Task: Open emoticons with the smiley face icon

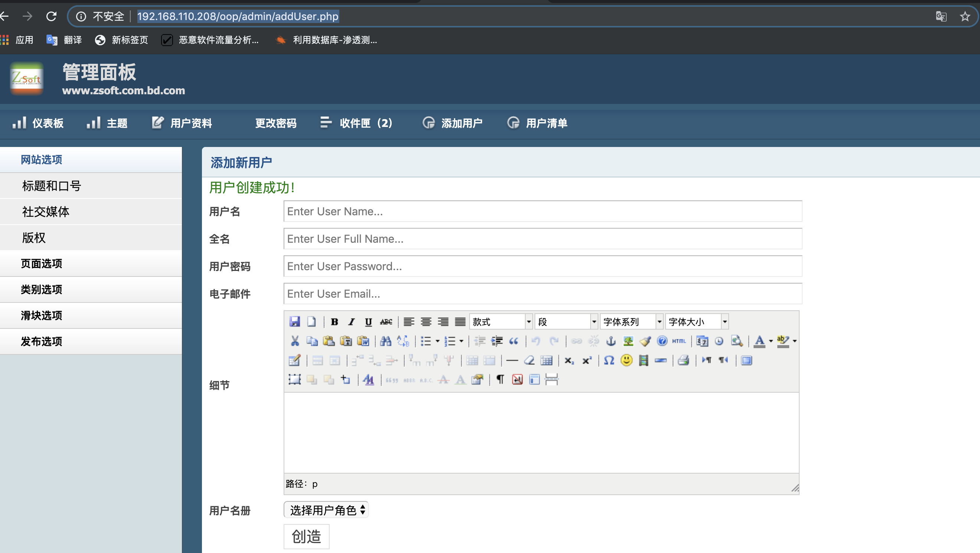Action: pos(626,360)
